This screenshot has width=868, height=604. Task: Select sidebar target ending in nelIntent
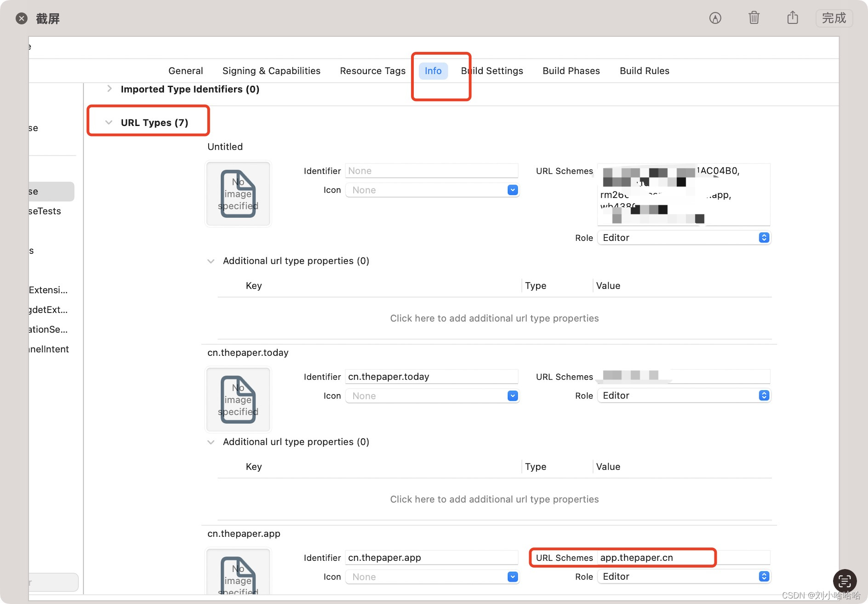pyautogui.click(x=49, y=349)
